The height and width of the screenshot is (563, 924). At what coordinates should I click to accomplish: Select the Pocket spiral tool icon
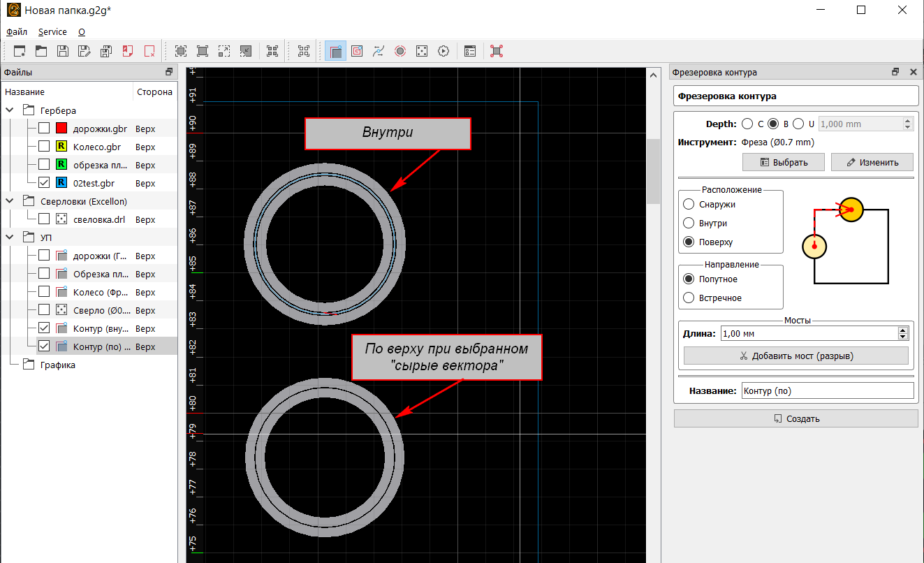pyautogui.click(x=357, y=51)
